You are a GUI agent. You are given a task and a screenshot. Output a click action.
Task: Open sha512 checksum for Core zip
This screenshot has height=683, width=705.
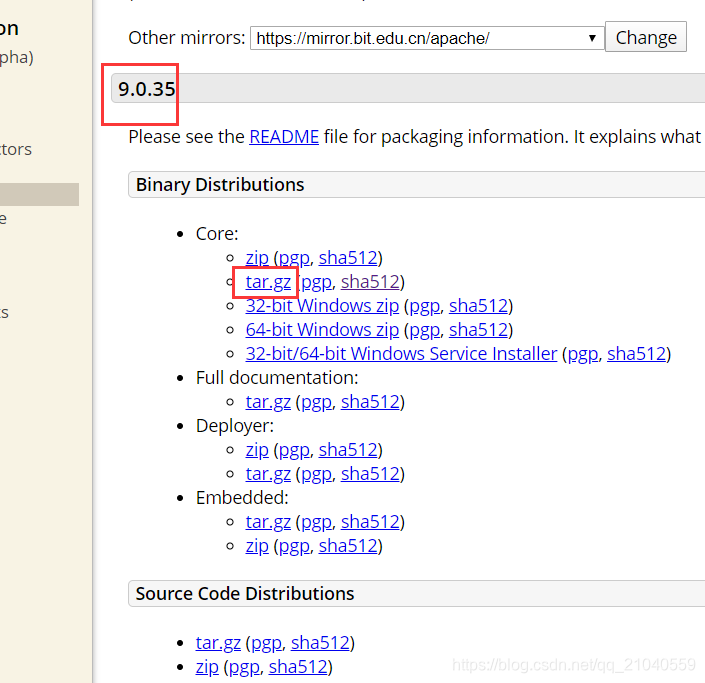click(x=348, y=258)
